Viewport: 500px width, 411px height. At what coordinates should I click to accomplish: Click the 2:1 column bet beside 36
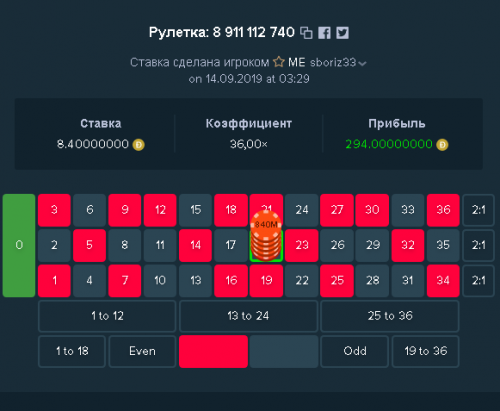[478, 210]
